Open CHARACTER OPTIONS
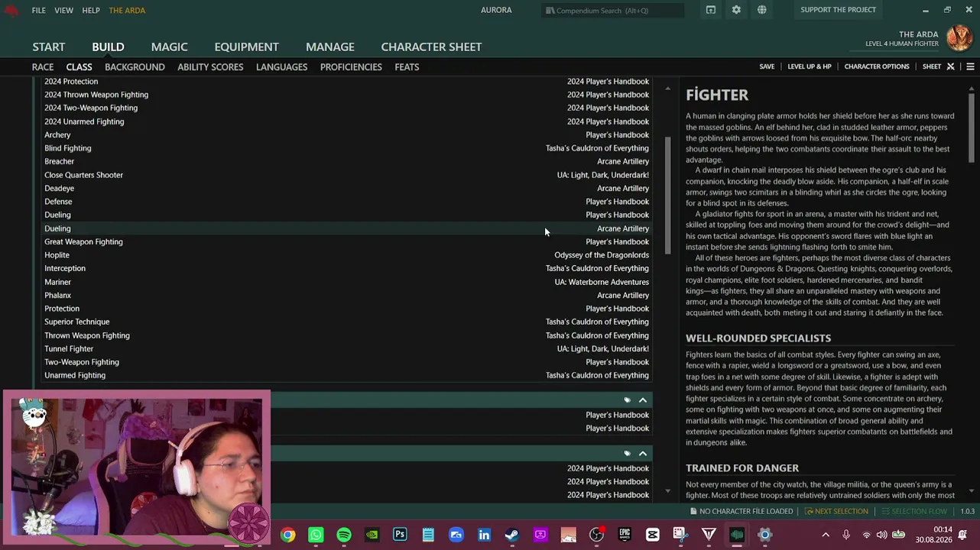This screenshot has height=550, width=980. pos(877,66)
